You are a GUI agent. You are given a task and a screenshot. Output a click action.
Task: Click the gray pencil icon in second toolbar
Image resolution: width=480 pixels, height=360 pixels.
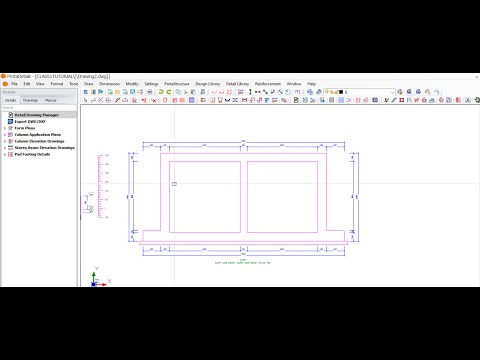(394, 100)
